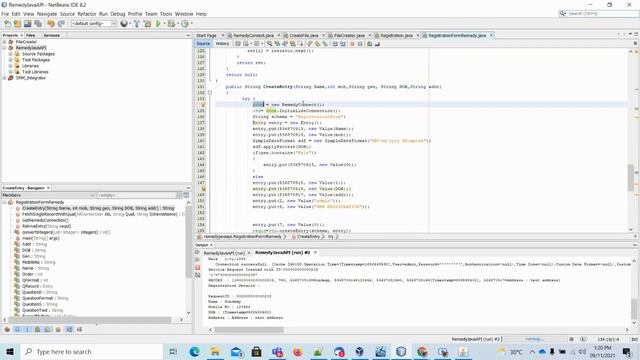Select GetRemedyConnection() in Navigator
The width and height of the screenshot is (640, 360).
click(45, 220)
